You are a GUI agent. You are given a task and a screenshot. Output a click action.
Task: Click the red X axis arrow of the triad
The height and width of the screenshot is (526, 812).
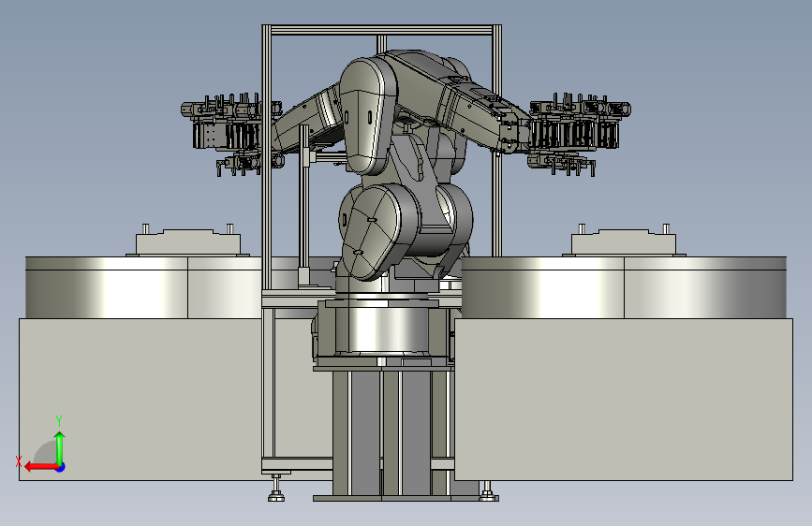tap(41, 467)
